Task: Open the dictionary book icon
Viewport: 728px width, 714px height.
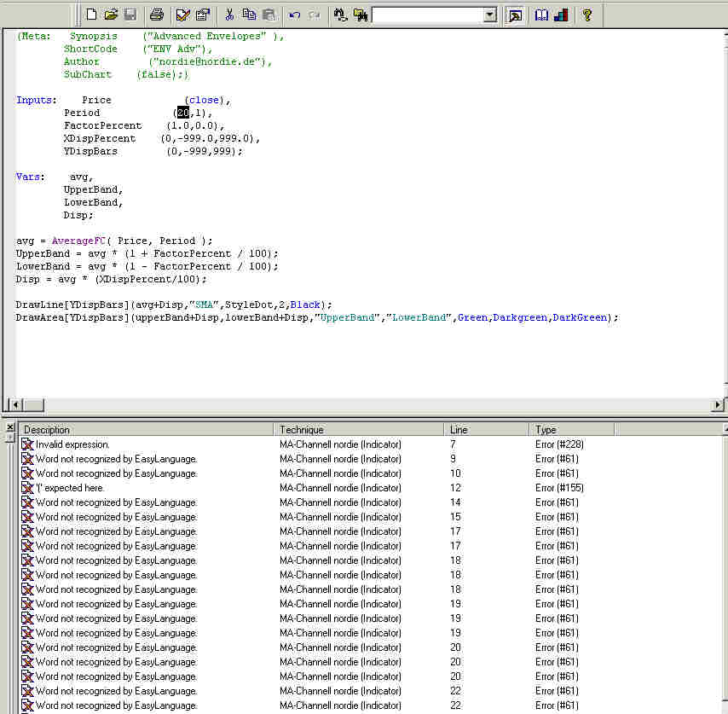Action: tap(541, 15)
